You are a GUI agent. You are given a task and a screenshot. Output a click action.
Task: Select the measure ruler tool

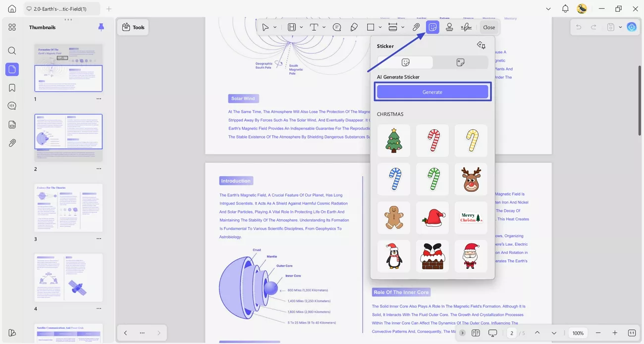pyautogui.click(x=393, y=27)
